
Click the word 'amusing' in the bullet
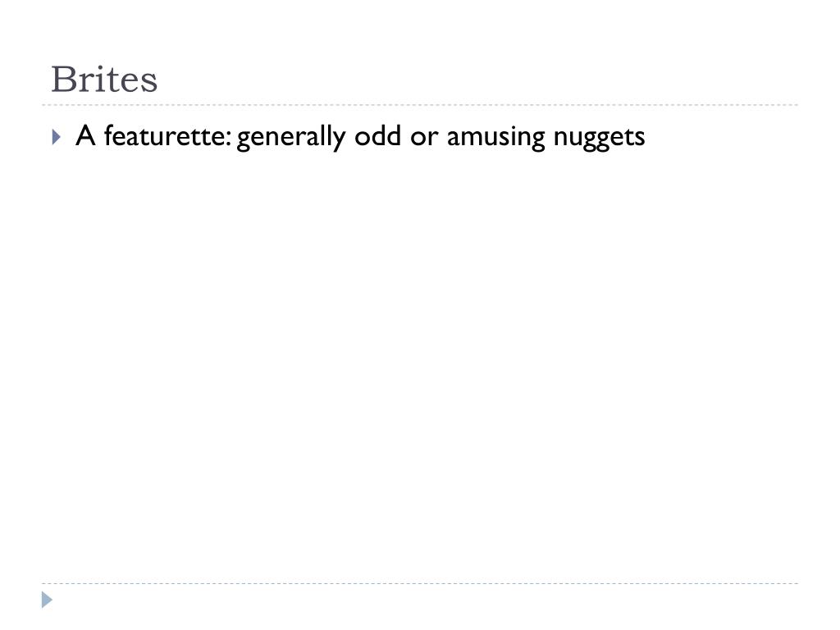[495, 137]
